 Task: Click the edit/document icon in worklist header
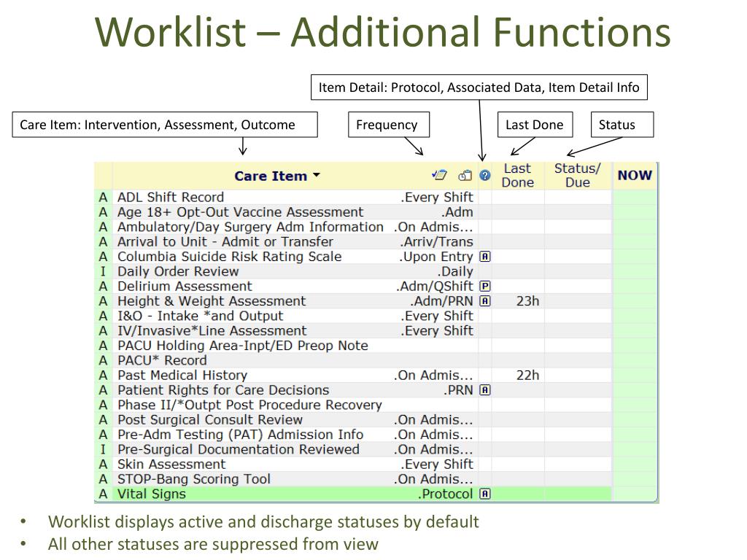pyautogui.click(x=439, y=175)
